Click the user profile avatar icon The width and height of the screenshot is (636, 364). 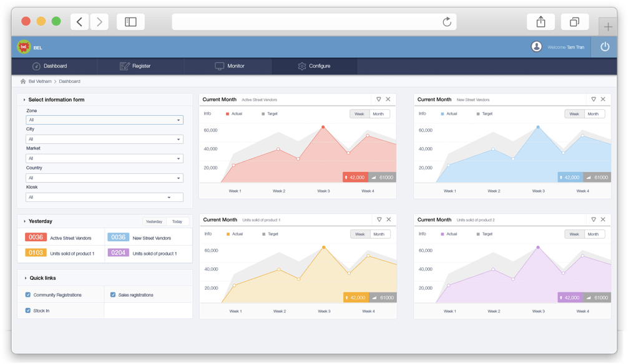(x=536, y=47)
